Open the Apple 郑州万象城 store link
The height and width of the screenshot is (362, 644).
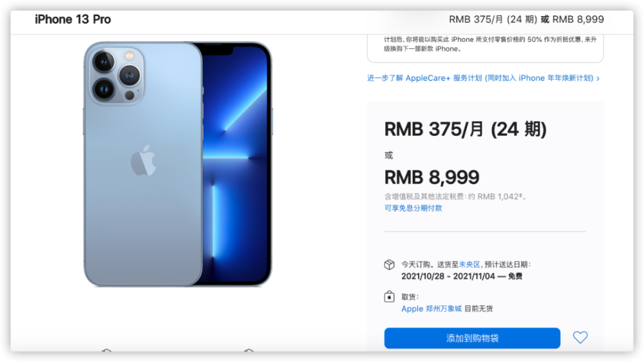431,309
